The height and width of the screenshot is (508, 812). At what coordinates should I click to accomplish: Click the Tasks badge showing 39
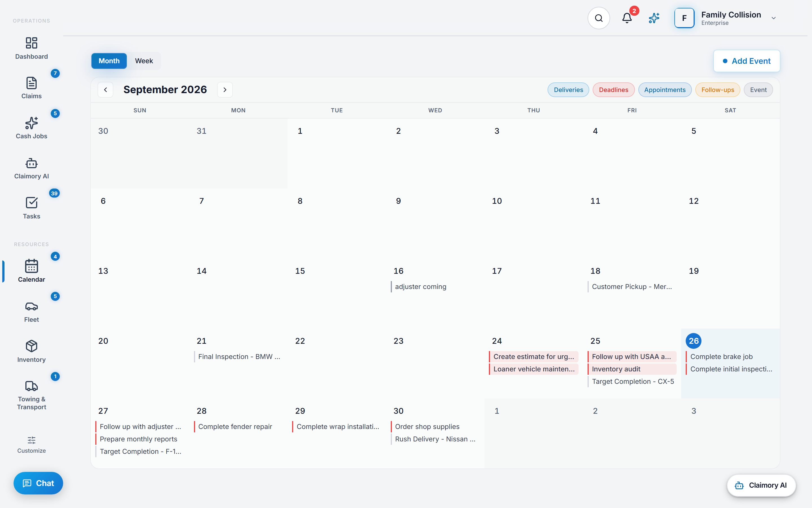(x=54, y=193)
